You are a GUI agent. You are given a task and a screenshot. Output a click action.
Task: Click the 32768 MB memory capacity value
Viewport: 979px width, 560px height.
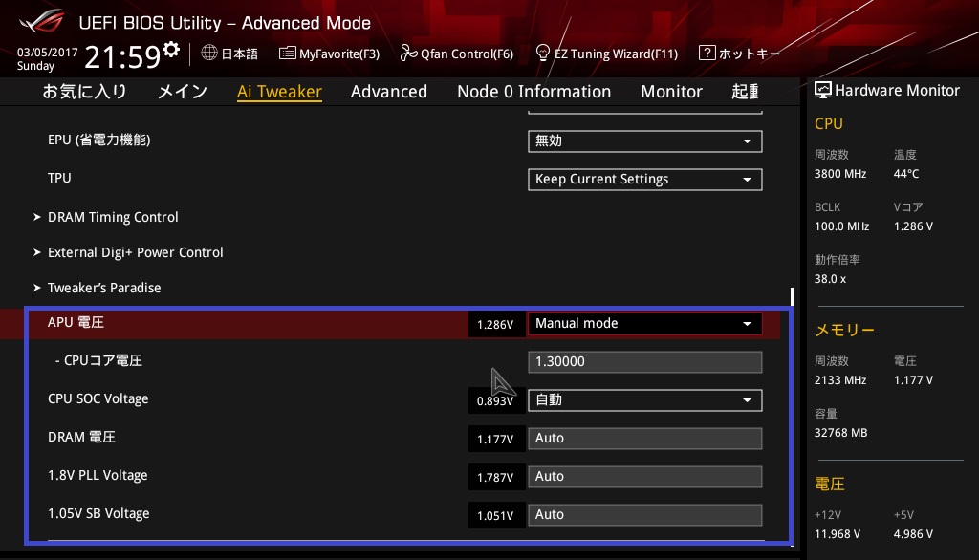[841, 433]
